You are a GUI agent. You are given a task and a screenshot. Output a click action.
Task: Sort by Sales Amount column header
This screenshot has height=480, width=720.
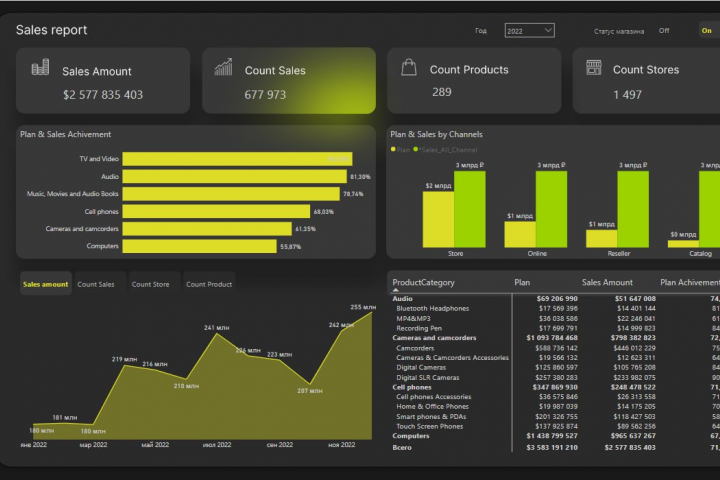[x=607, y=282]
